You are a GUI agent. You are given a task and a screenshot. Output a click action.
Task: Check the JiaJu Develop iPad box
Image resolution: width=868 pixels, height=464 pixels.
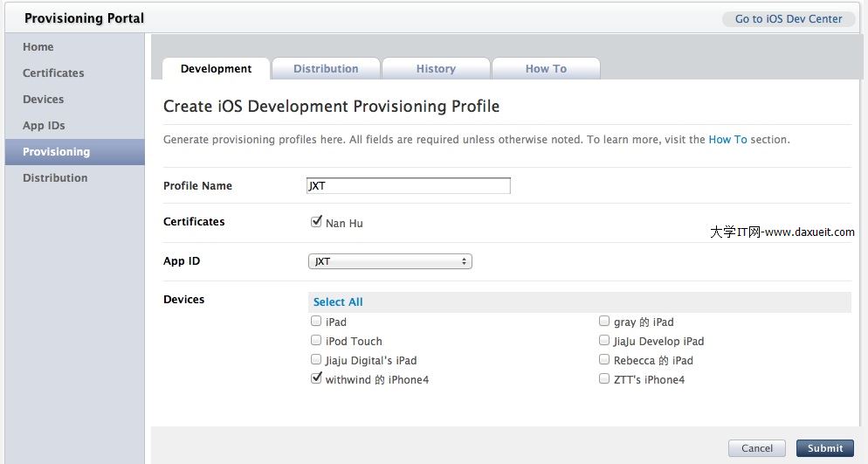pos(604,340)
